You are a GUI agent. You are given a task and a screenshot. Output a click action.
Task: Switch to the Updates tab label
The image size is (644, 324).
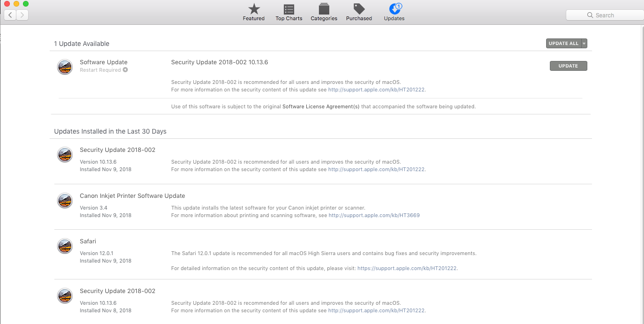394,19
